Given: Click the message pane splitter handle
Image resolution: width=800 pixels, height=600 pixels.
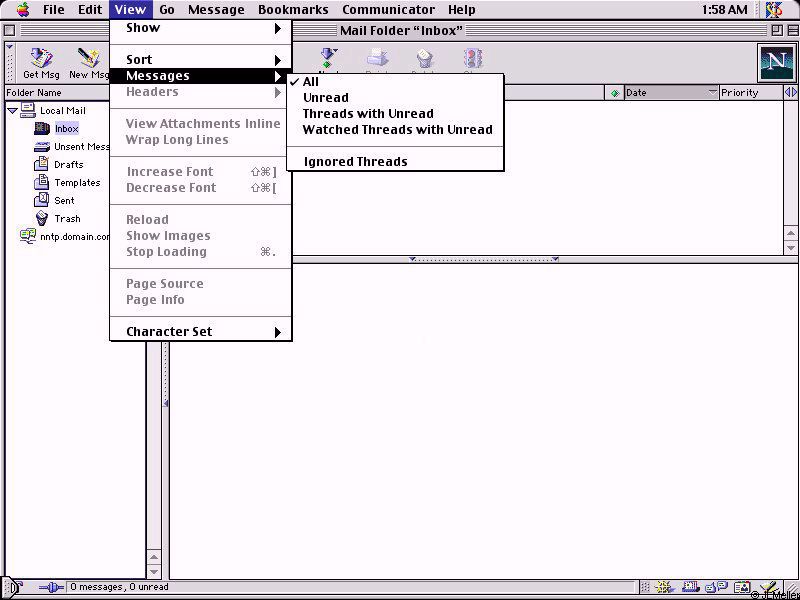Looking at the screenshot, I should (484, 259).
